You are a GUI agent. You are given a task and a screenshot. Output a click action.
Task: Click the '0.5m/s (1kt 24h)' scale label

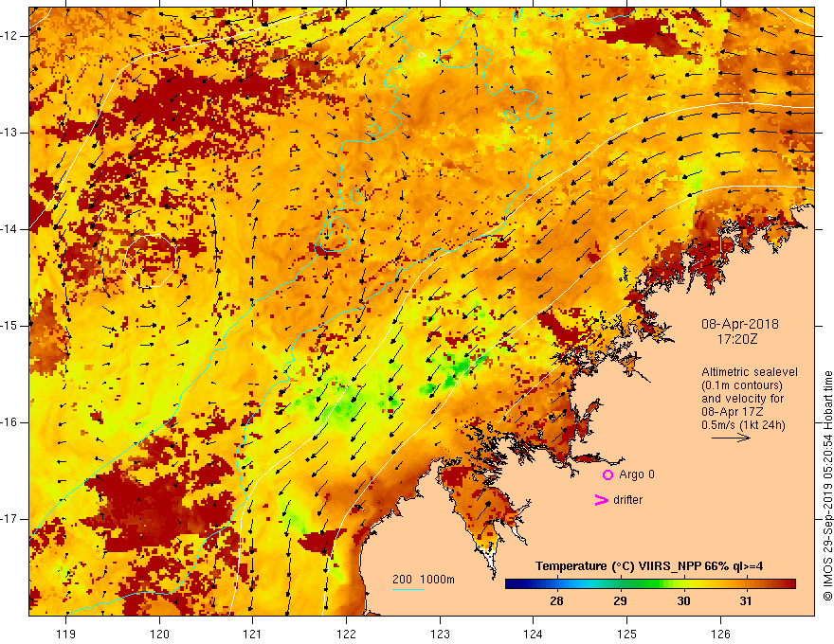click(743, 425)
